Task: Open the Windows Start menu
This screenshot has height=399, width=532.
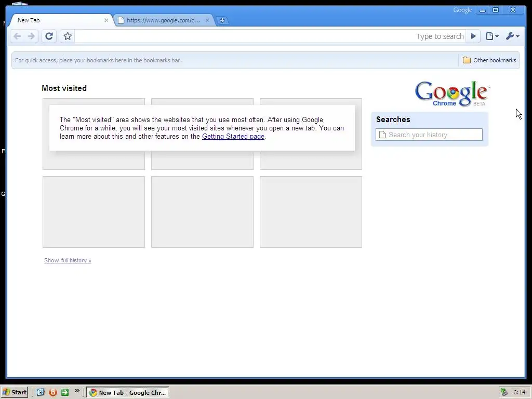Action: point(15,392)
